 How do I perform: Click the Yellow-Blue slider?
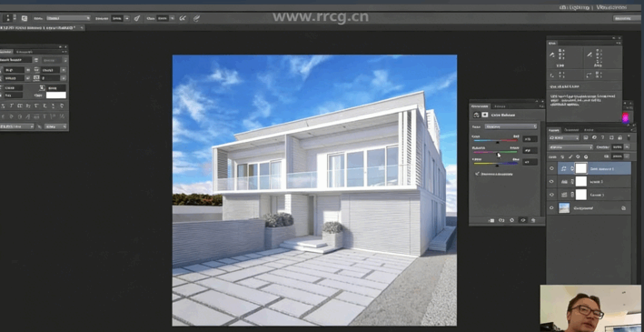click(x=495, y=164)
